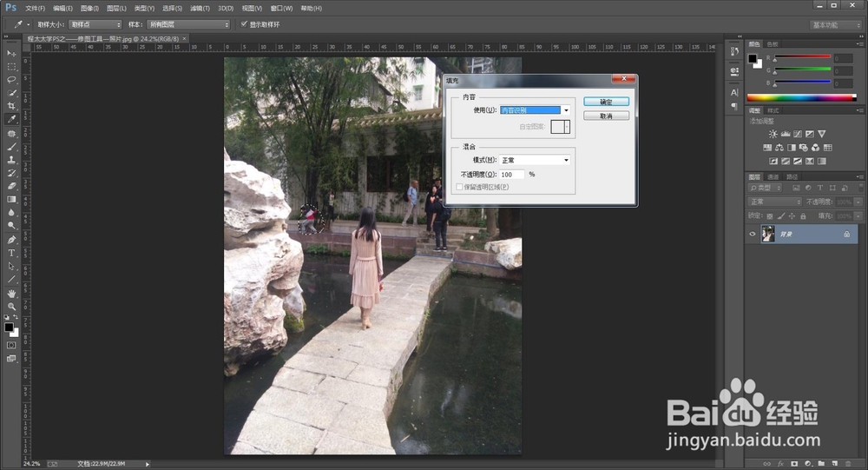The image size is (868, 470).
Task: Open workspace switcher dropdown
Action: [x=835, y=25]
